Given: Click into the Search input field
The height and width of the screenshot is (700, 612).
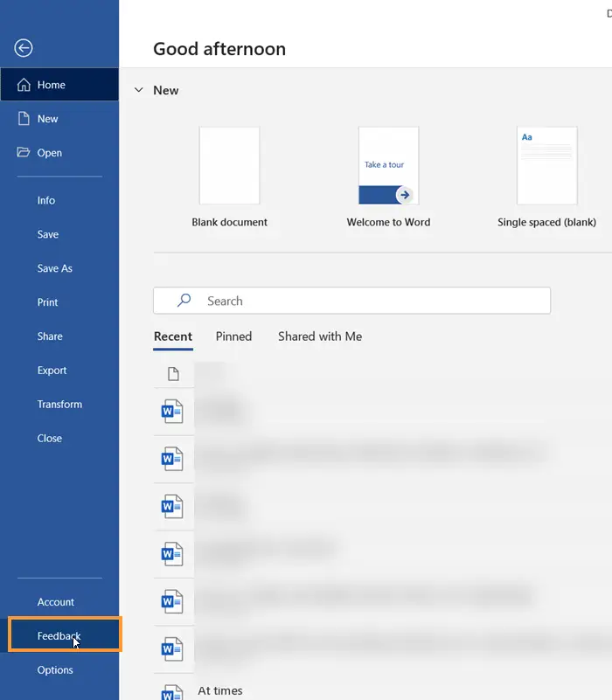Looking at the screenshot, I should [352, 301].
